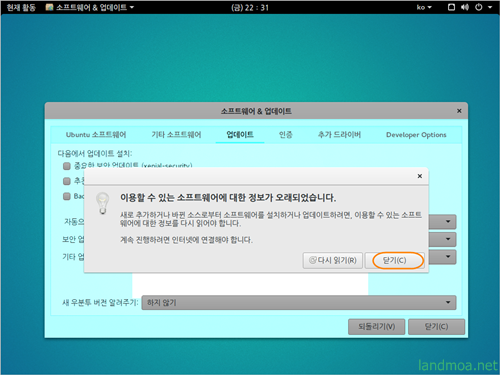Close the 소프트웨어 & 업데이트 window
Screen dimensions: 500x375
[459, 111]
